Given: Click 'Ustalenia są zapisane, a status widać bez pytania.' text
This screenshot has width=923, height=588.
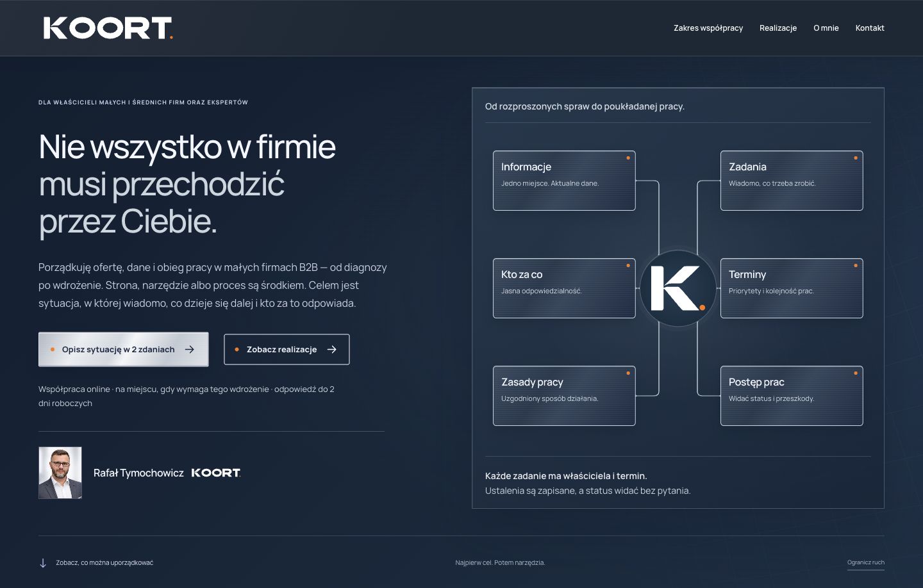Looking at the screenshot, I should pos(588,491).
